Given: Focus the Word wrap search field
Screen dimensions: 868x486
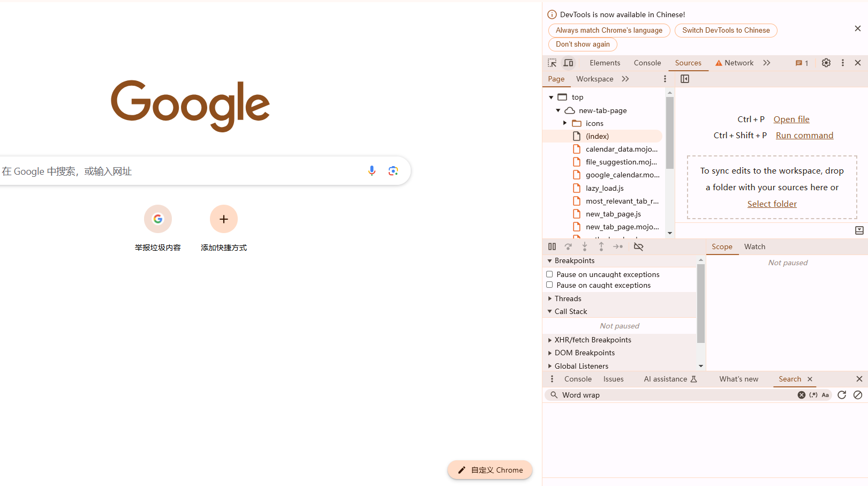Looking at the screenshot, I should pos(677,395).
